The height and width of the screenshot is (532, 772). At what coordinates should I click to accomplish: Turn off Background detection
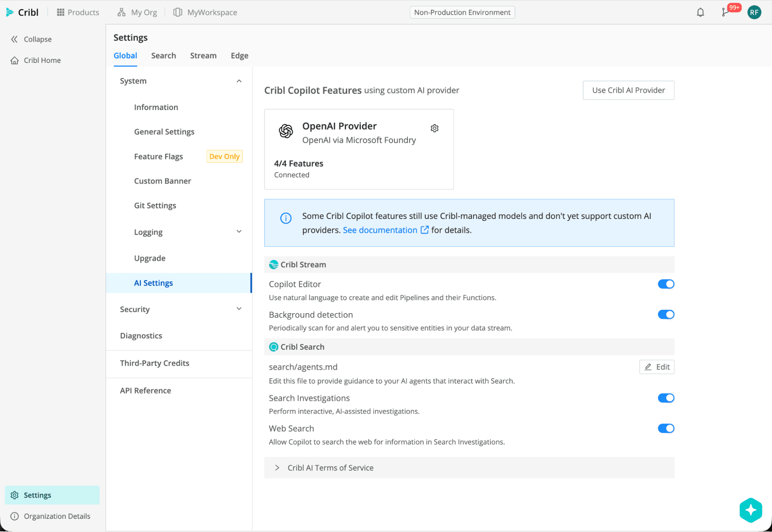[666, 314]
